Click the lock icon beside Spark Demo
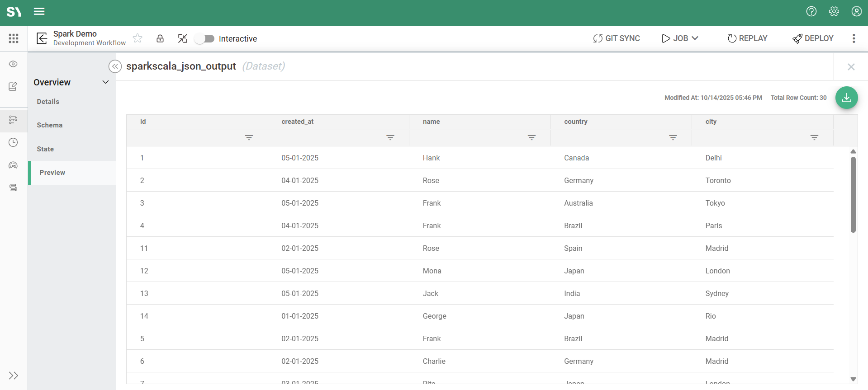This screenshot has width=868, height=390. [x=160, y=38]
